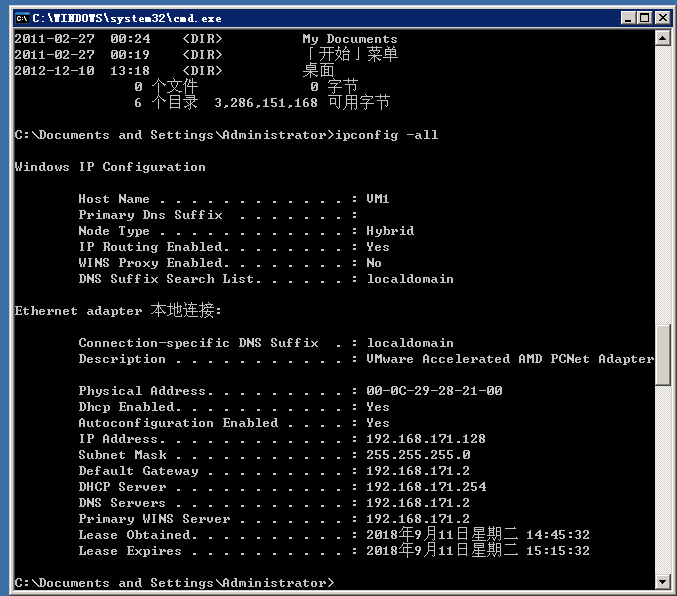Open the cmd.exe system menu icon

(22, 19)
